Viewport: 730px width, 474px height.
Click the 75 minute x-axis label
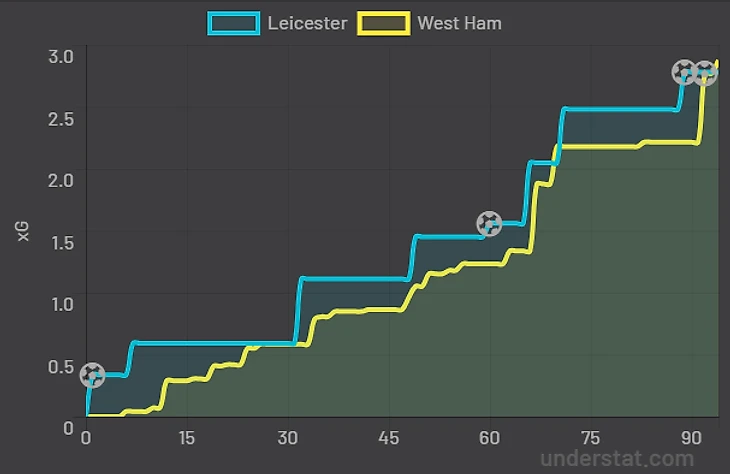click(590, 438)
